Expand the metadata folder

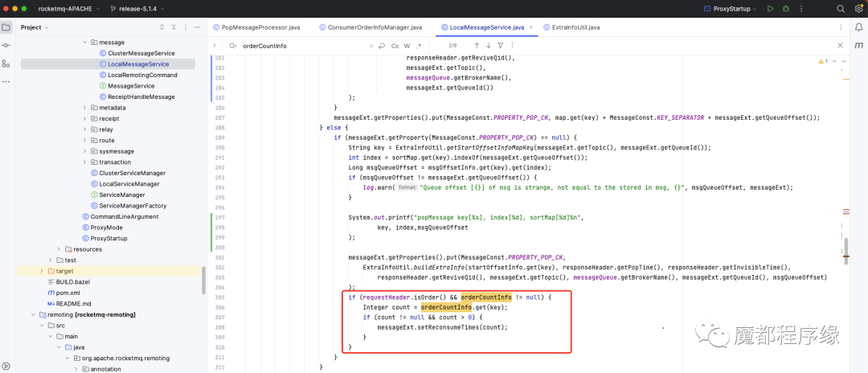click(x=84, y=108)
